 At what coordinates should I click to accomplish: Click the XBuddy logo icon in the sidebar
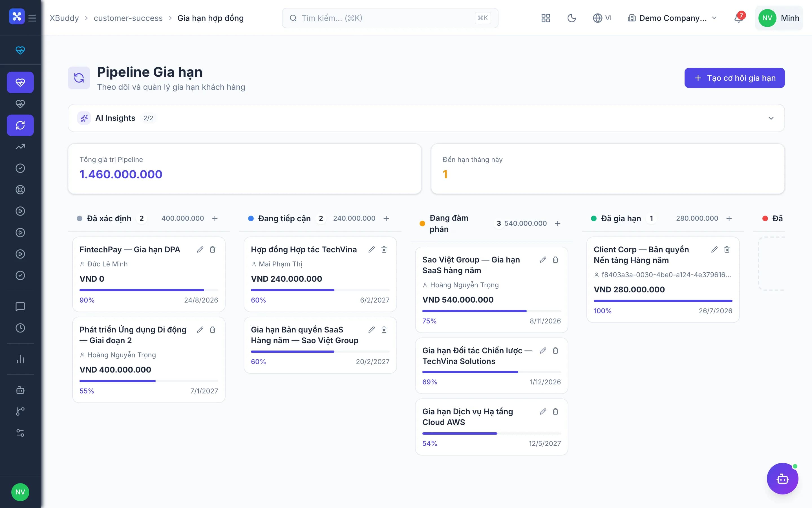[17, 17]
